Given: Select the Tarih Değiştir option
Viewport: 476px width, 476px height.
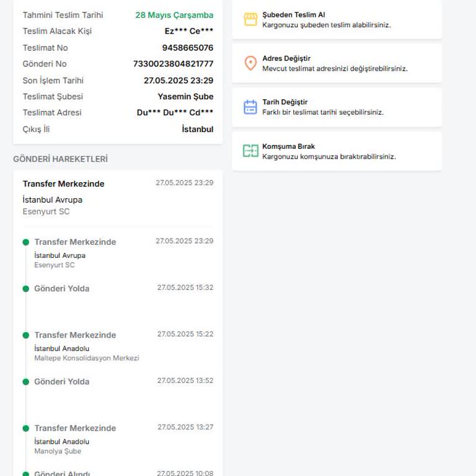Looking at the screenshot, I should 337,107.
